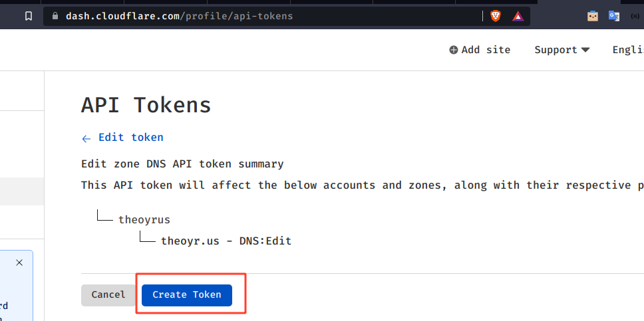This screenshot has height=321, width=644.
Task: Expand the Support dropdown menu
Action: (562, 50)
